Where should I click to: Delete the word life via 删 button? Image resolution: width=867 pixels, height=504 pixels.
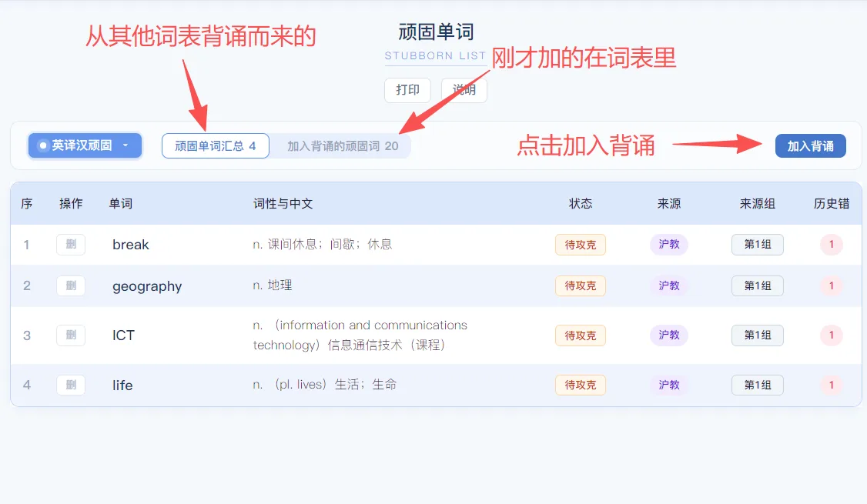pos(71,385)
